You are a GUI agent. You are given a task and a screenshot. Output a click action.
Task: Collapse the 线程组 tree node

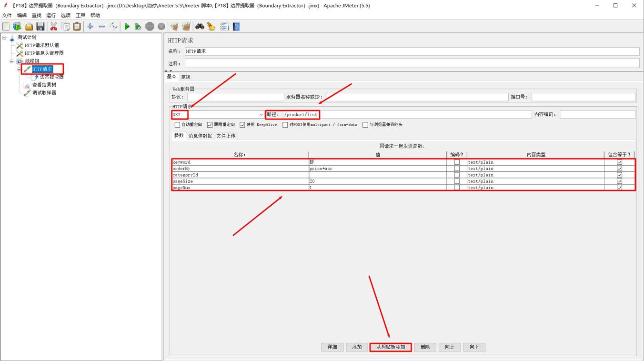pos(12,61)
